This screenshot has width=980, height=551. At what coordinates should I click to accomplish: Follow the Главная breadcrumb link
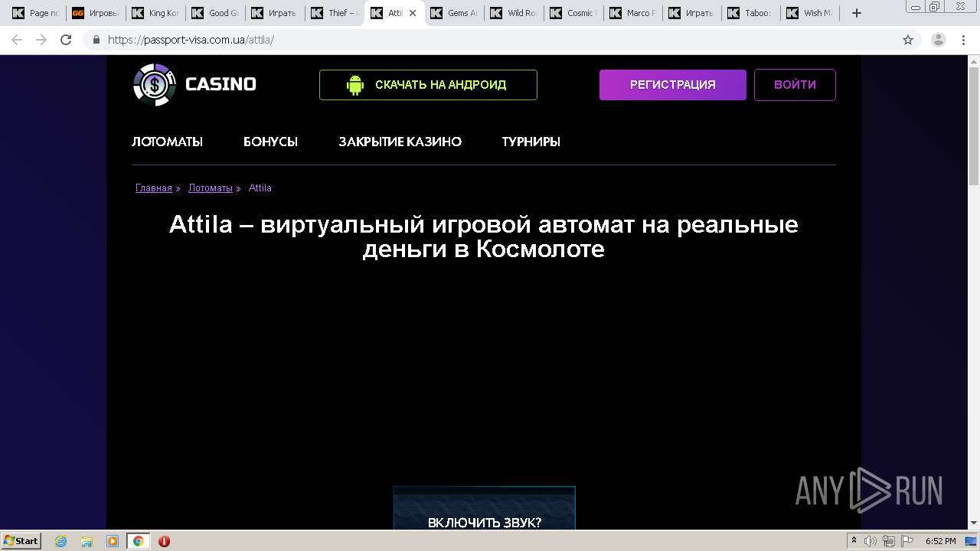coord(154,188)
